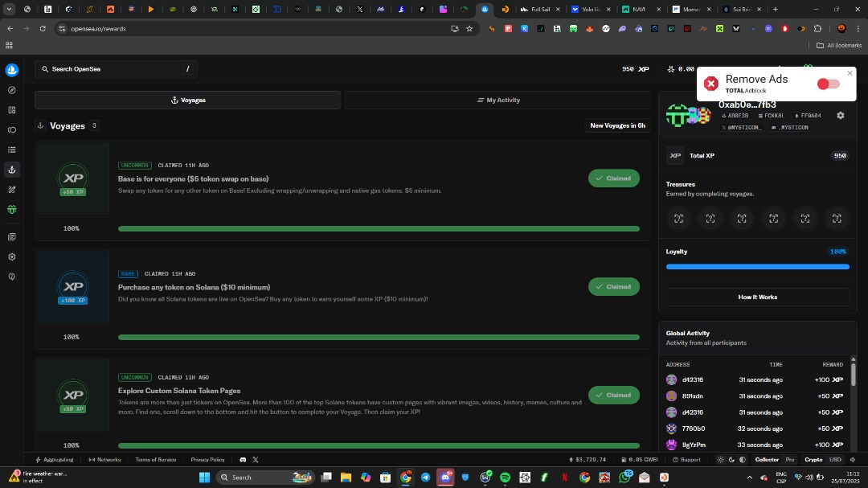Close the Remove Ads popup
This screenshot has height=488, width=868.
point(850,73)
